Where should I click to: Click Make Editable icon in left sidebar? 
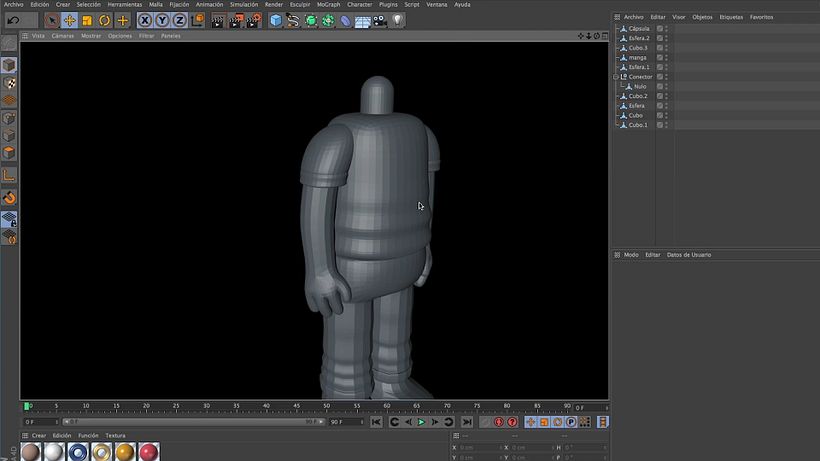(x=9, y=43)
